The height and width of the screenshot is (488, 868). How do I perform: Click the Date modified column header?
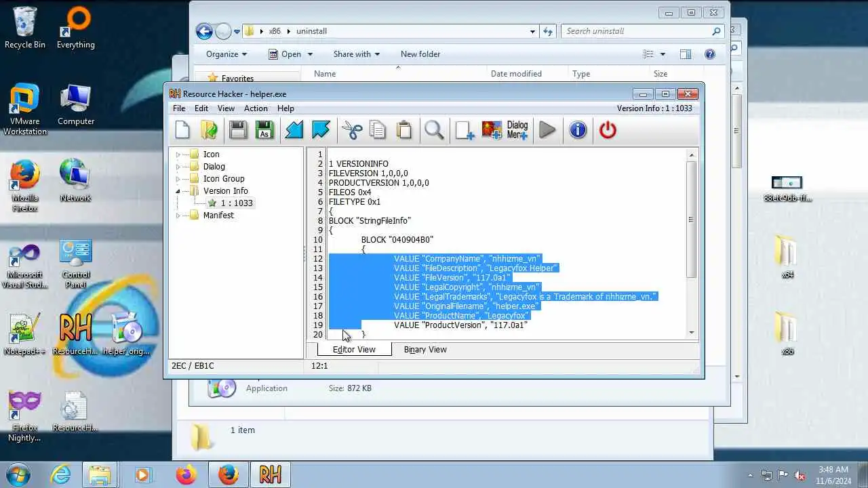point(516,74)
